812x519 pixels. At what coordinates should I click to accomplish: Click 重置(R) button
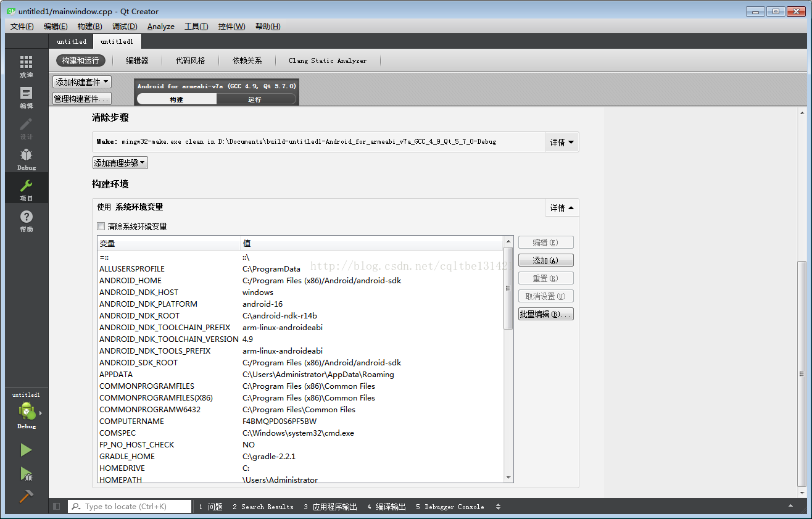[546, 278]
